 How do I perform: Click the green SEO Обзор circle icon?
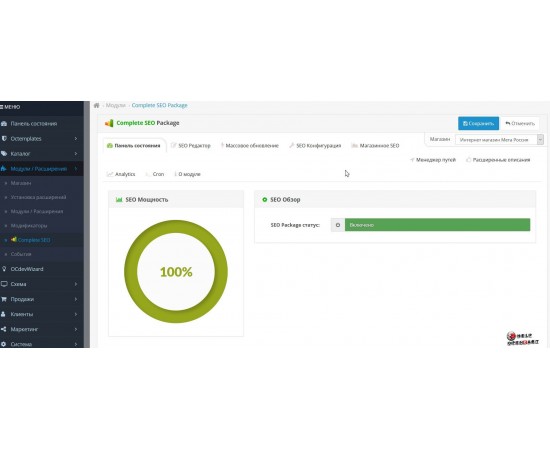point(264,200)
